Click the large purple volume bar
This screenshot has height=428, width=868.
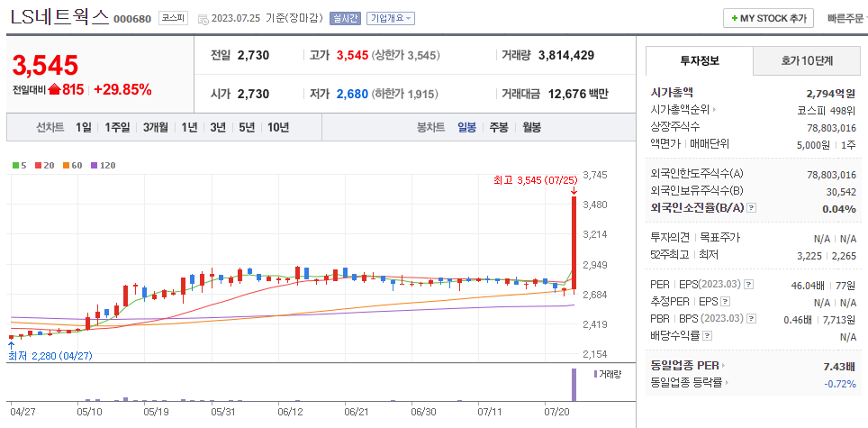pos(574,384)
